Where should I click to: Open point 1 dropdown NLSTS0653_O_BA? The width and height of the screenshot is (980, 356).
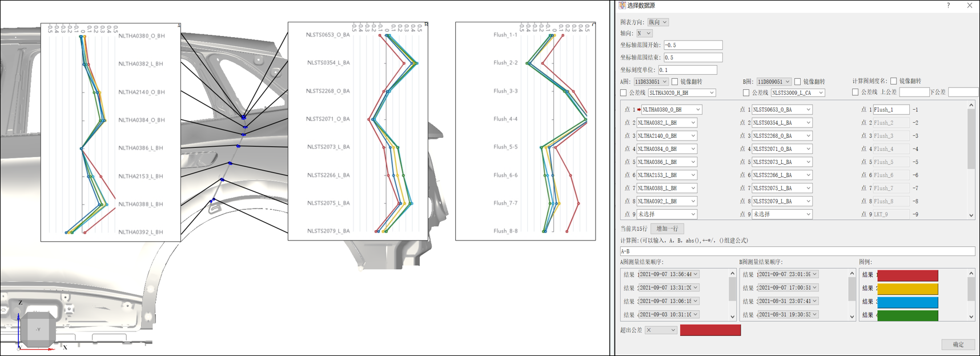pyautogui.click(x=781, y=110)
